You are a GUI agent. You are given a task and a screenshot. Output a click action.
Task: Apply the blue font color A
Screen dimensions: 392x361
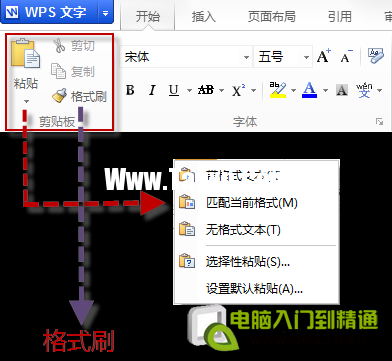click(309, 90)
